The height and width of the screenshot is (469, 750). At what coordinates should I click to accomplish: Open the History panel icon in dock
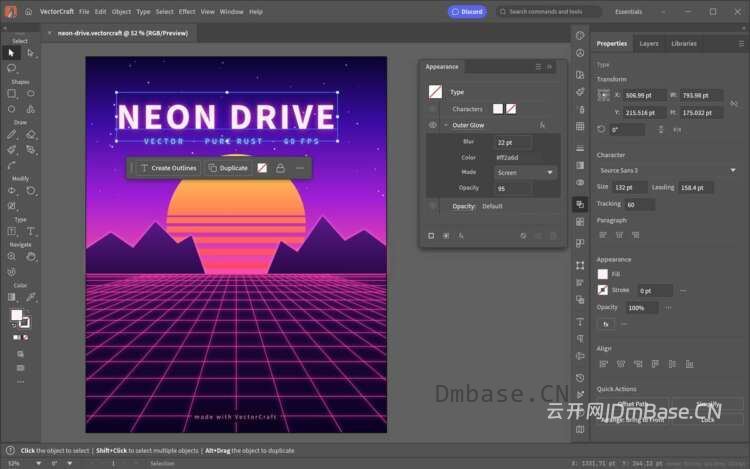click(x=580, y=378)
